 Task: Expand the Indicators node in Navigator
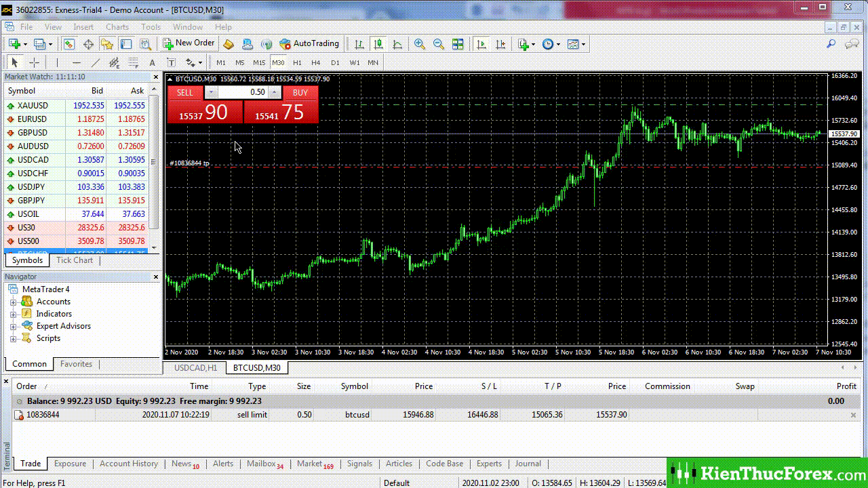click(13, 314)
